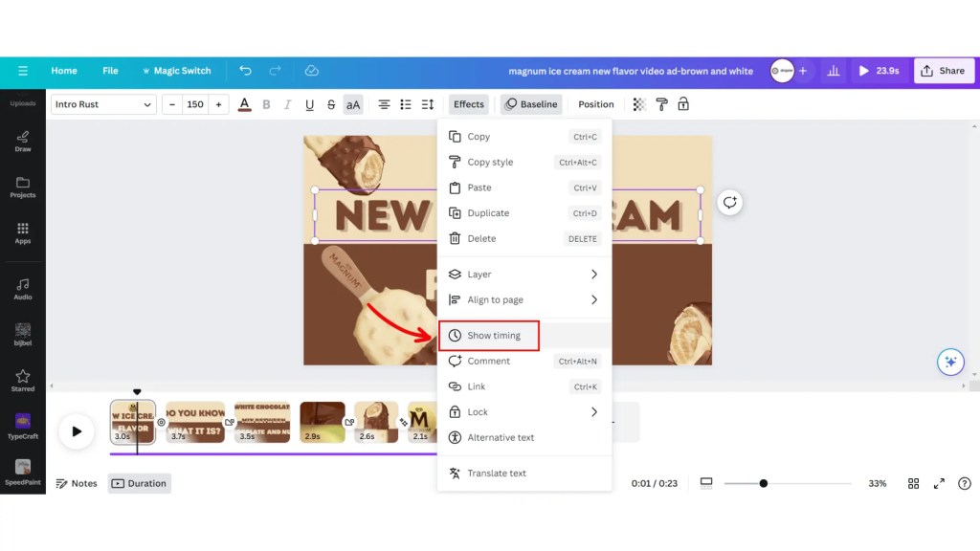The image size is (980, 551).
Task: Open the transparency checkerboard icon
Action: pos(639,104)
